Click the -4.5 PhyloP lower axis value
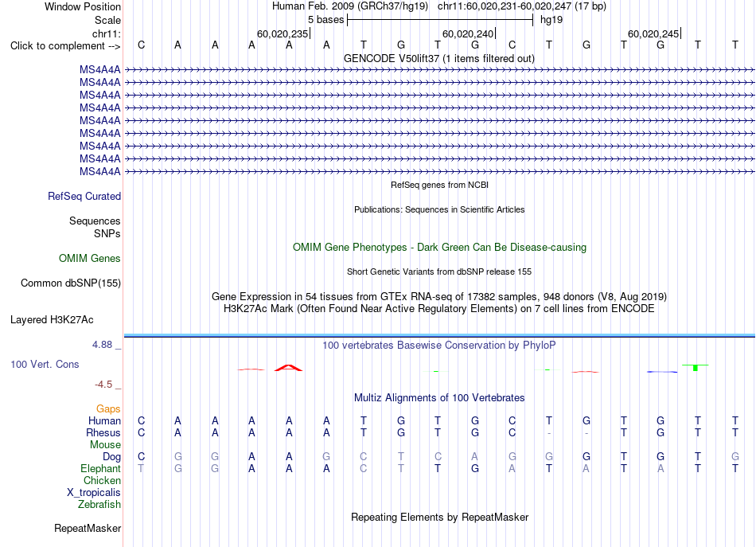The width and height of the screenshot is (756, 547). point(103,384)
